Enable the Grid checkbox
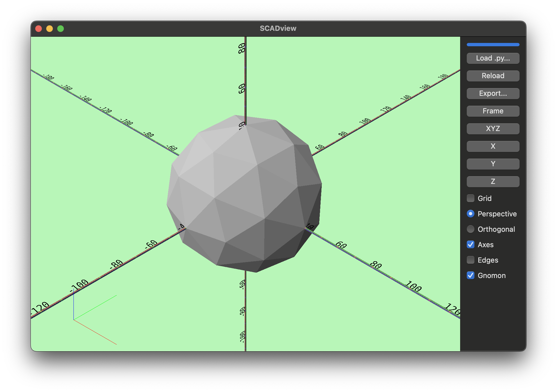557x392 pixels. pyautogui.click(x=470, y=198)
